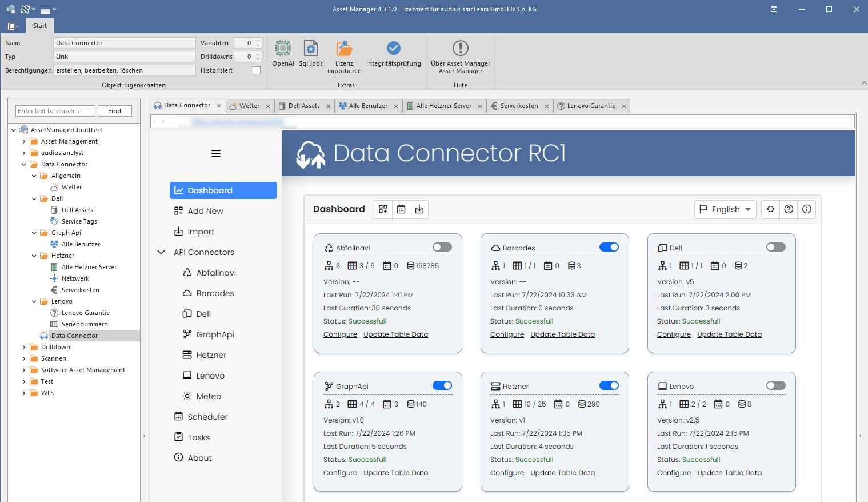
Task: Collapse the ribbon with chevron
Action: (x=864, y=83)
